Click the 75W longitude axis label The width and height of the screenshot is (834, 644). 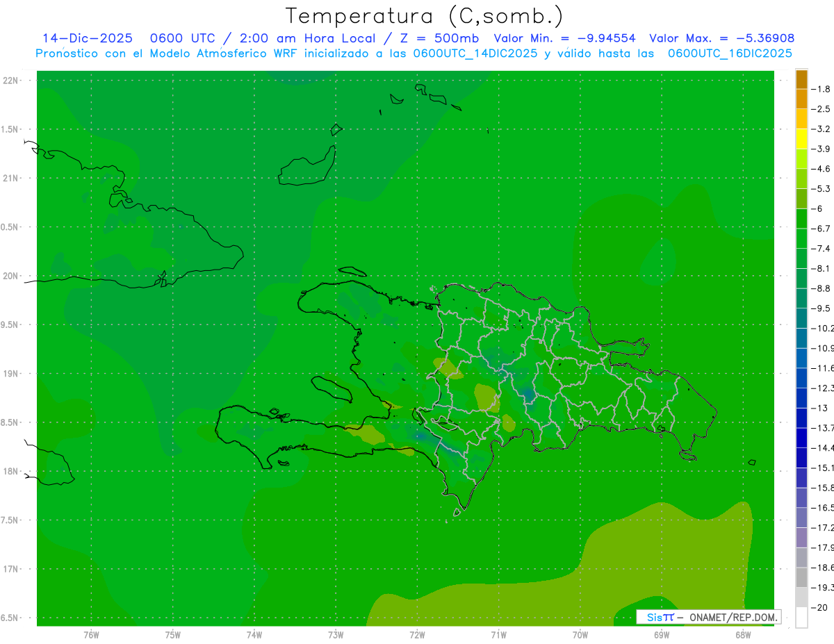(172, 634)
